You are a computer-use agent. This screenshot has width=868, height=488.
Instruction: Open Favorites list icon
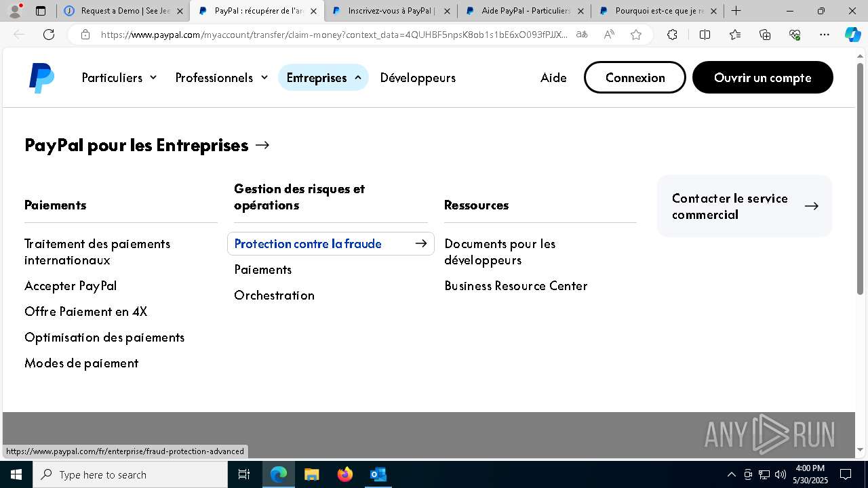point(735,35)
